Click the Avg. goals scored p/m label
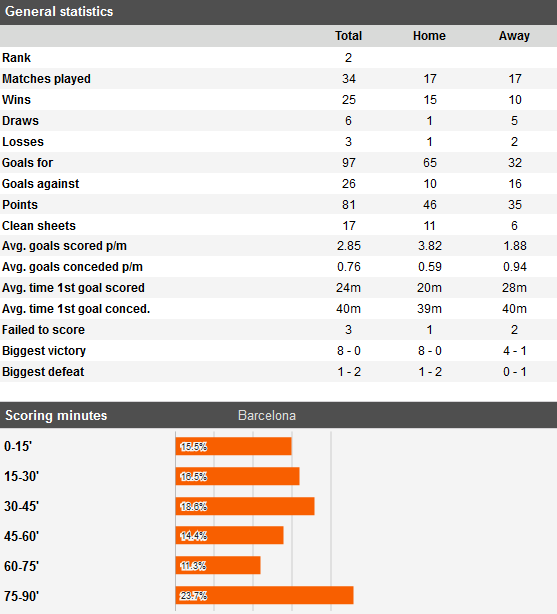 (x=64, y=246)
